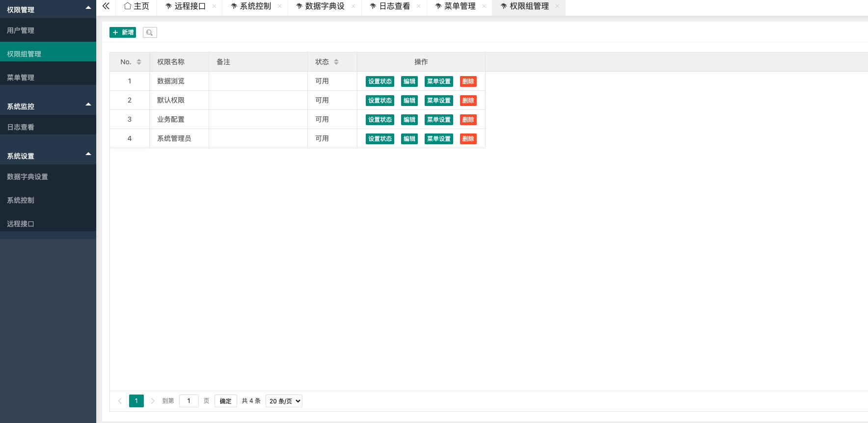Open 菜单设置 for 系统管理员 row

tap(439, 139)
